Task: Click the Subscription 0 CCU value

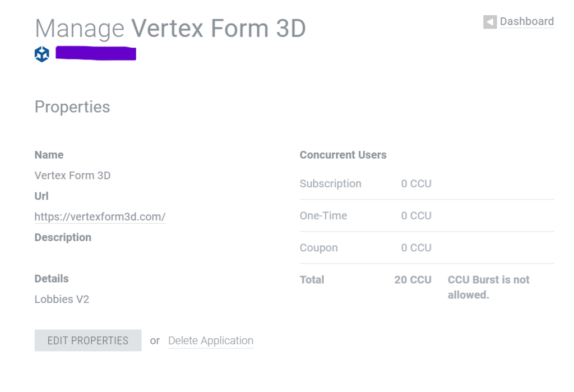Action: coord(416,183)
